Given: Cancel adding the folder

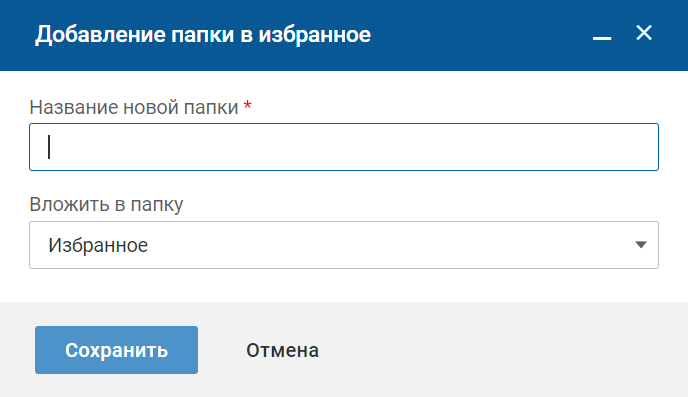Looking at the screenshot, I should [282, 350].
